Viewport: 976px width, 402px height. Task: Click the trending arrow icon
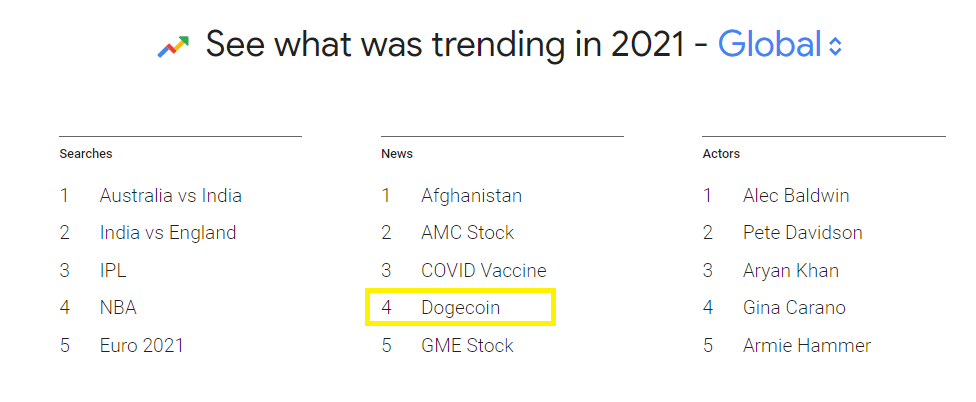[x=173, y=45]
